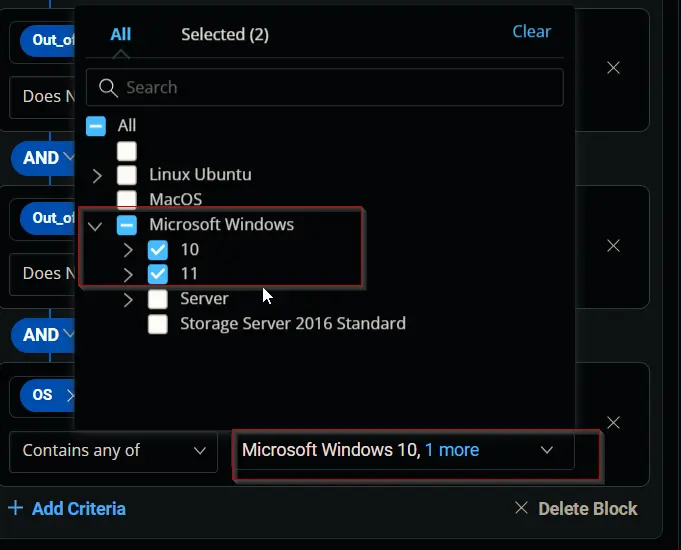Click the Clear link
The width and height of the screenshot is (681, 550).
pyautogui.click(x=531, y=31)
